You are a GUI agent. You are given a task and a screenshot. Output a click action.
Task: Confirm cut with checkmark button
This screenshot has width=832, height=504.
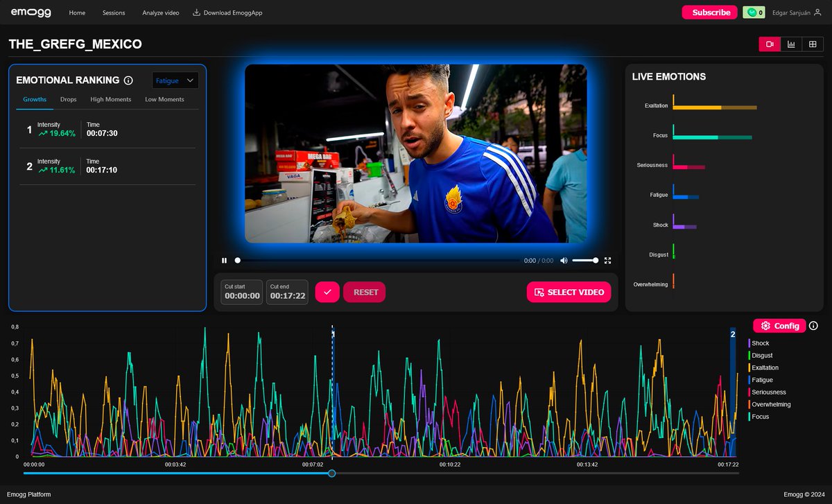pyautogui.click(x=327, y=292)
